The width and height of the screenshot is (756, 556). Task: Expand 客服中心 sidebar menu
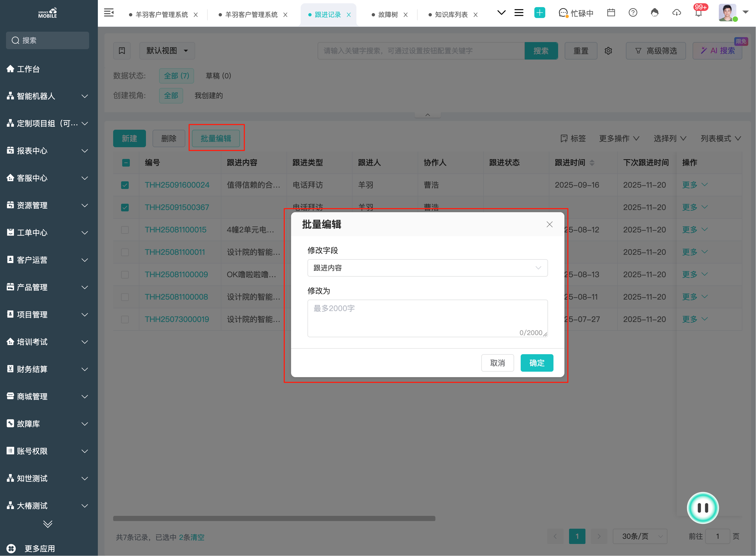[x=48, y=178]
